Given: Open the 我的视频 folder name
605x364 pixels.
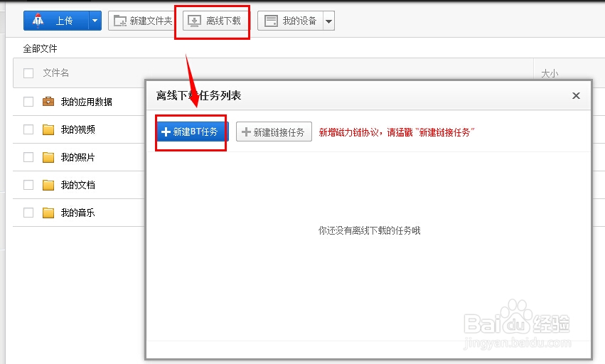Looking at the screenshot, I should 78,129.
